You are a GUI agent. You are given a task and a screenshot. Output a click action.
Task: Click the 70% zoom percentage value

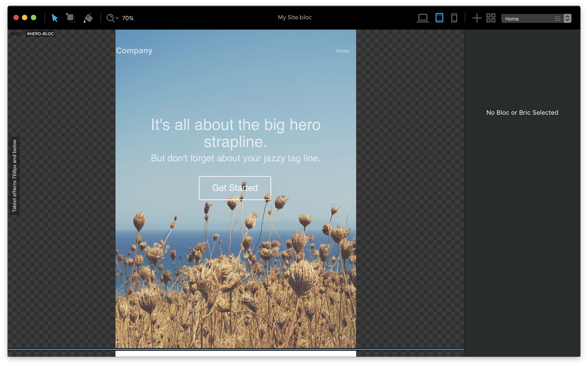pyautogui.click(x=128, y=18)
